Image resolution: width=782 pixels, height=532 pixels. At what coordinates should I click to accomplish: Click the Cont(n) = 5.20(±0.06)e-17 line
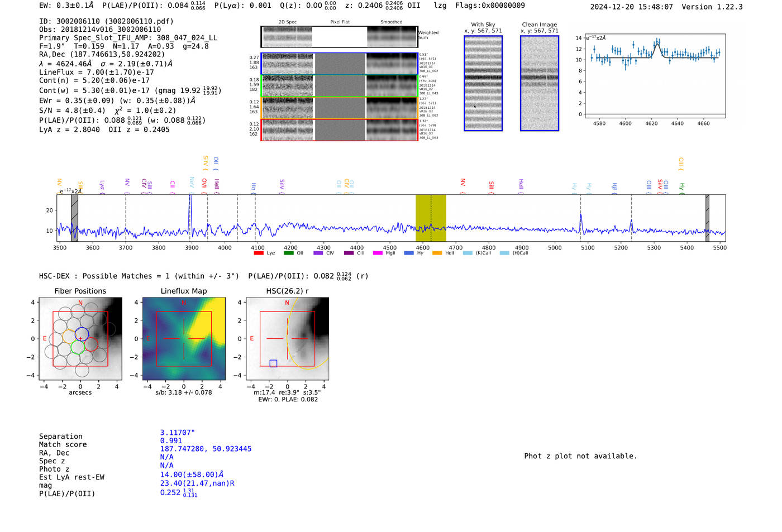(x=94, y=80)
